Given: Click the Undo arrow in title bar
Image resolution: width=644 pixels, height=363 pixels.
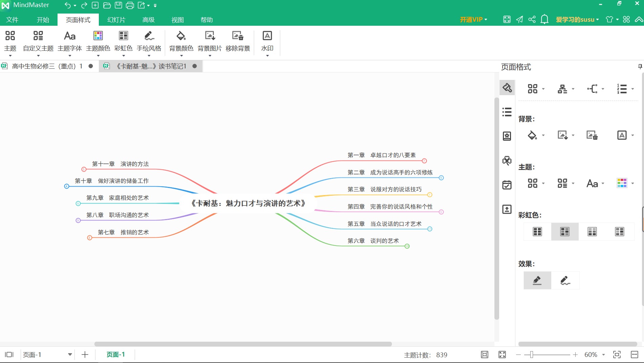Looking at the screenshot, I should [68, 5].
